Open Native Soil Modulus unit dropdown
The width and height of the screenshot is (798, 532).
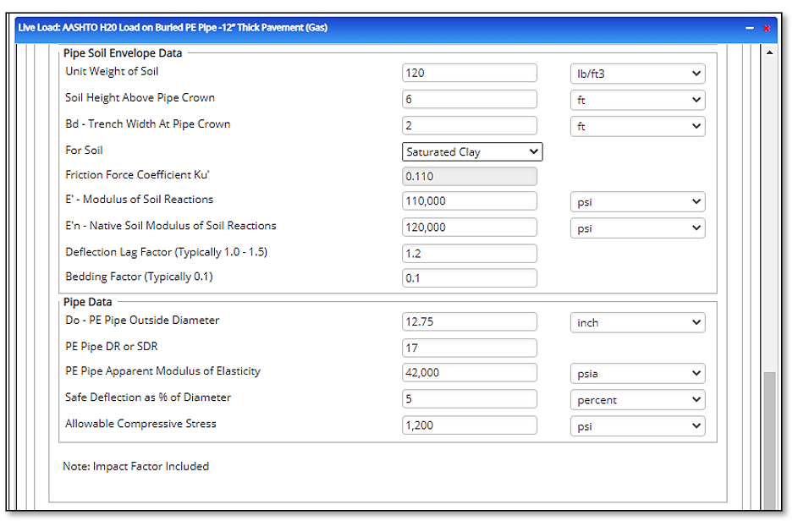(x=637, y=228)
